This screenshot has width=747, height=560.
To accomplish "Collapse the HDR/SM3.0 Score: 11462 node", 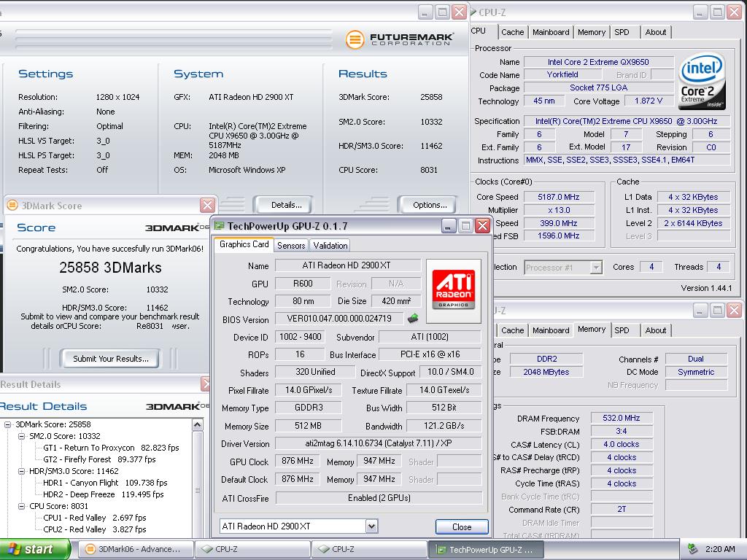I will pos(21,471).
